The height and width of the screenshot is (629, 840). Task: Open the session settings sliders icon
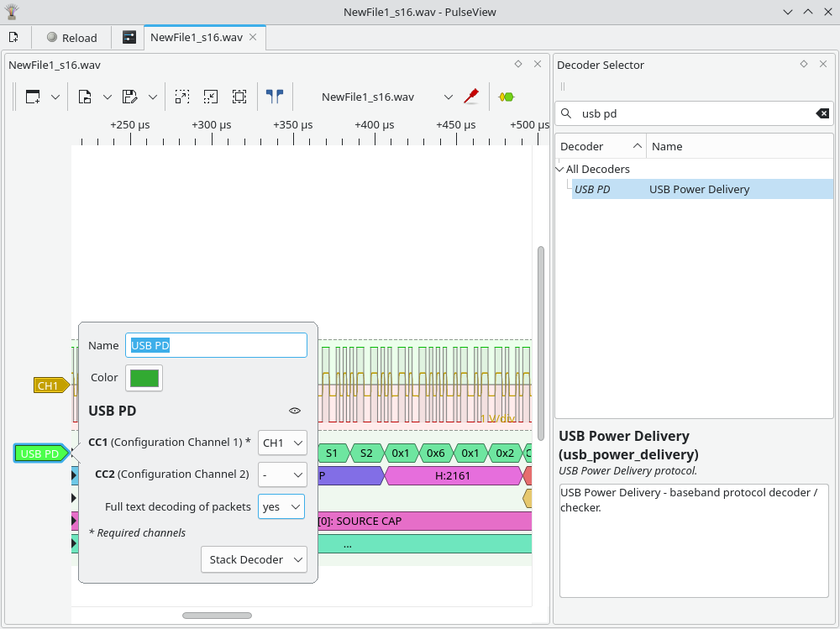click(x=129, y=37)
